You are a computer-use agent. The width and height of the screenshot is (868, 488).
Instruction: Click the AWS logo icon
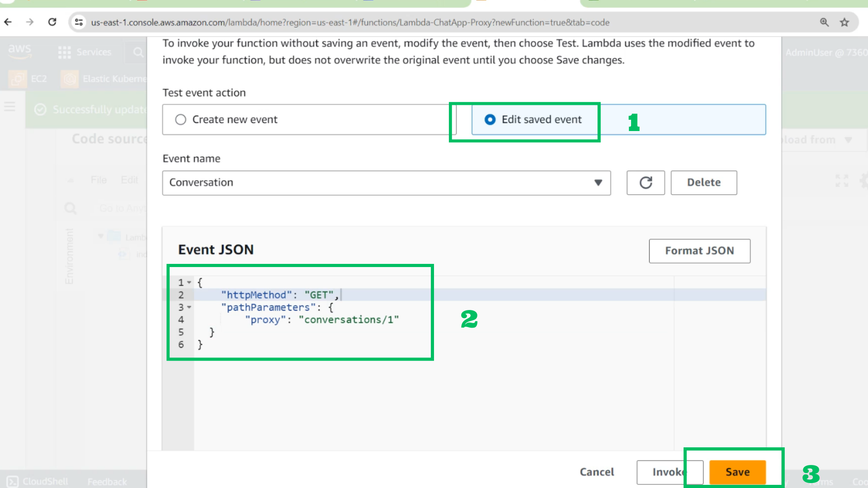(19, 52)
